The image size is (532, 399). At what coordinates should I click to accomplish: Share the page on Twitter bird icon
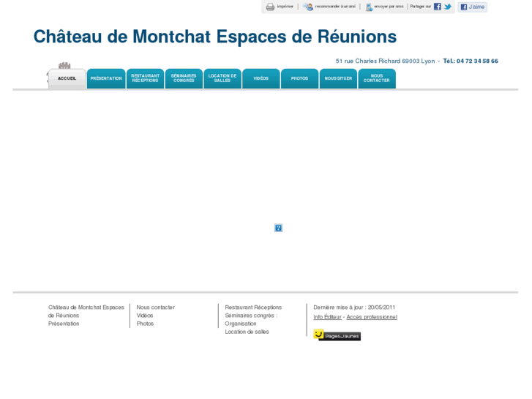coord(448,7)
